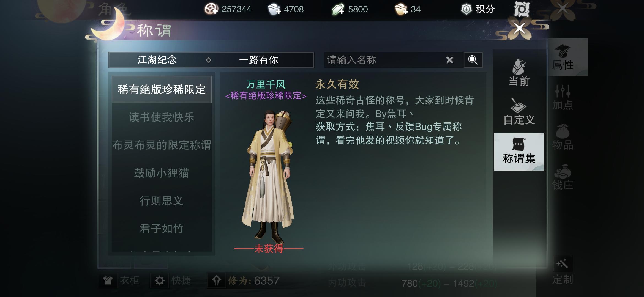Click the character model preview

(268, 176)
